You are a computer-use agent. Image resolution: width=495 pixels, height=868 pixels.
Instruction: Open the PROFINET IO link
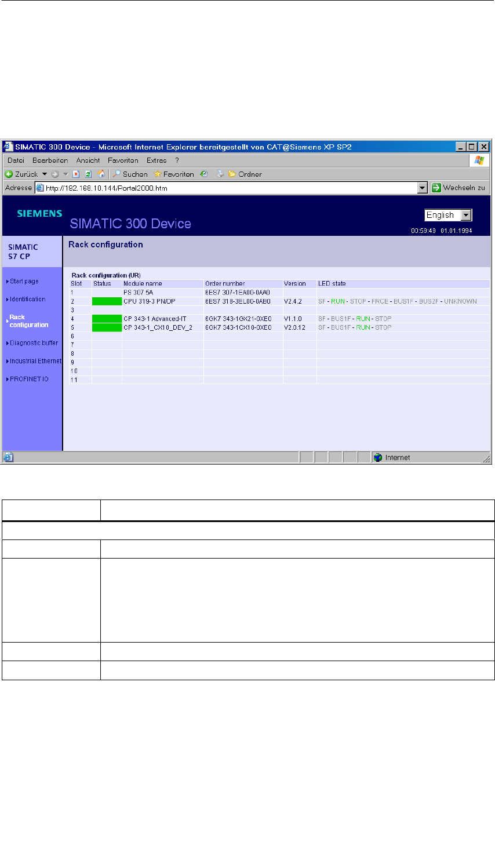click(29, 379)
